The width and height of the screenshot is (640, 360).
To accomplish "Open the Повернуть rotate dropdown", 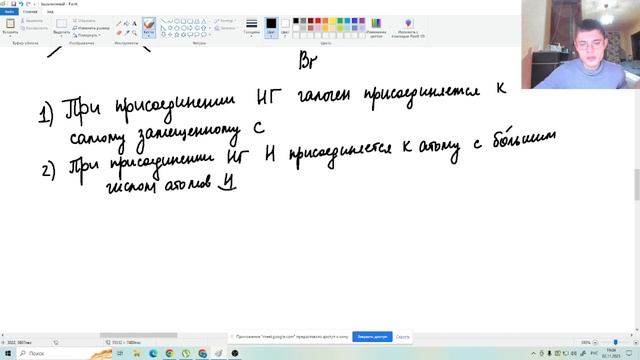I will click(x=87, y=36).
